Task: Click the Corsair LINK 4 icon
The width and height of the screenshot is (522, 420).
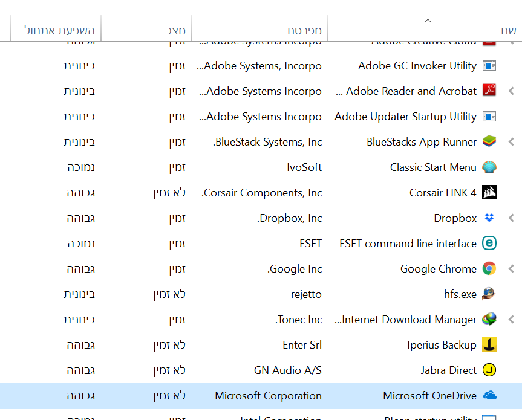Action: [x=489, y=193]
